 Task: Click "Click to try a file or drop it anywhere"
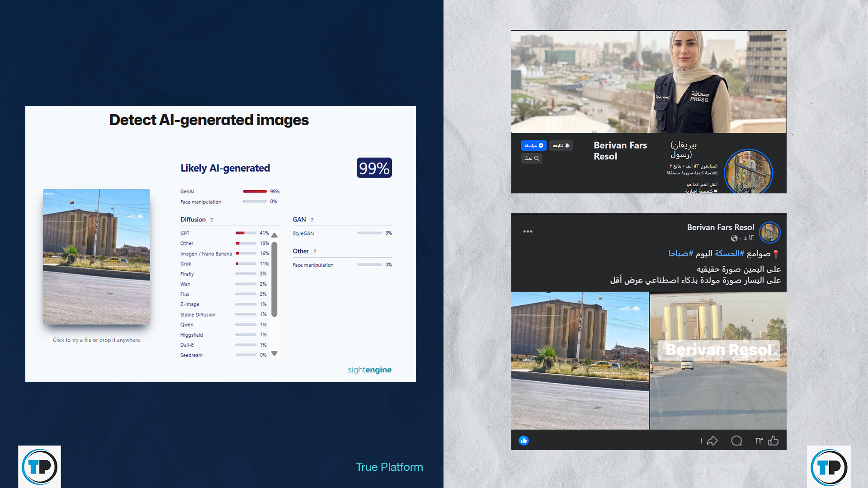(x=96, y=340)
